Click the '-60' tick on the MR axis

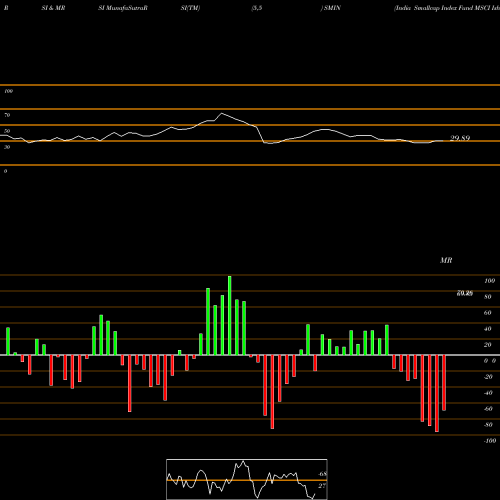488,409
